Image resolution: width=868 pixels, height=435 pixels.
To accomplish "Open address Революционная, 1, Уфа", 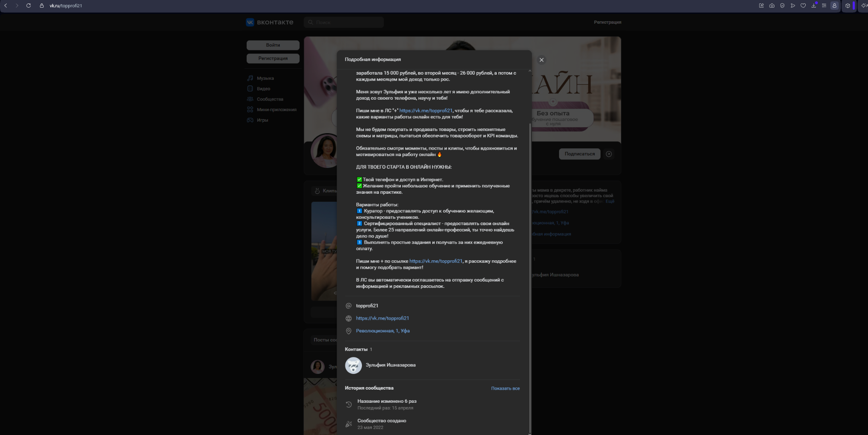I will tap(383, 331).
